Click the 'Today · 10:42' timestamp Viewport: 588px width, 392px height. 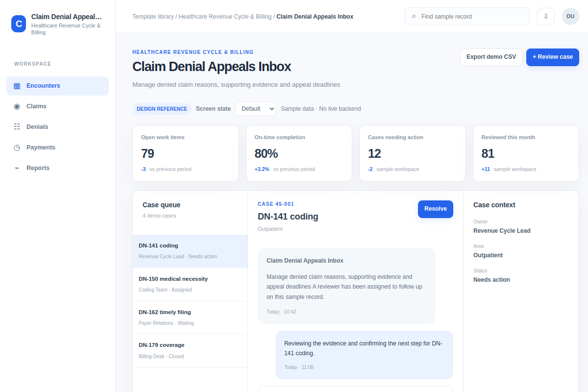pyautogui.click(x=281, y=312)
